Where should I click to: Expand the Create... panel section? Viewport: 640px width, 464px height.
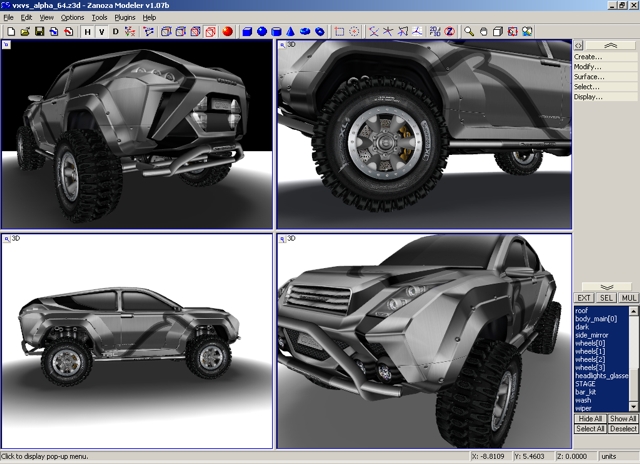click(x=588, y=57)
